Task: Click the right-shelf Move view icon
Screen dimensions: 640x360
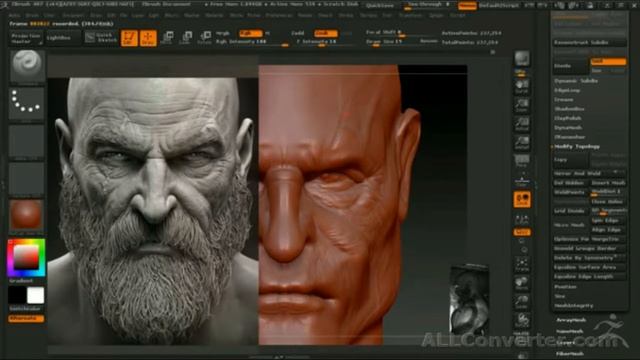Action: 522,283
